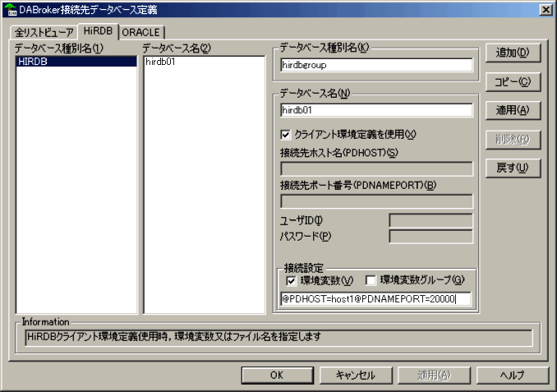Toggle クライアント環境定義を使用 checkbox
The width and height of the screenshot is (557, 392).
coord(285,135)
